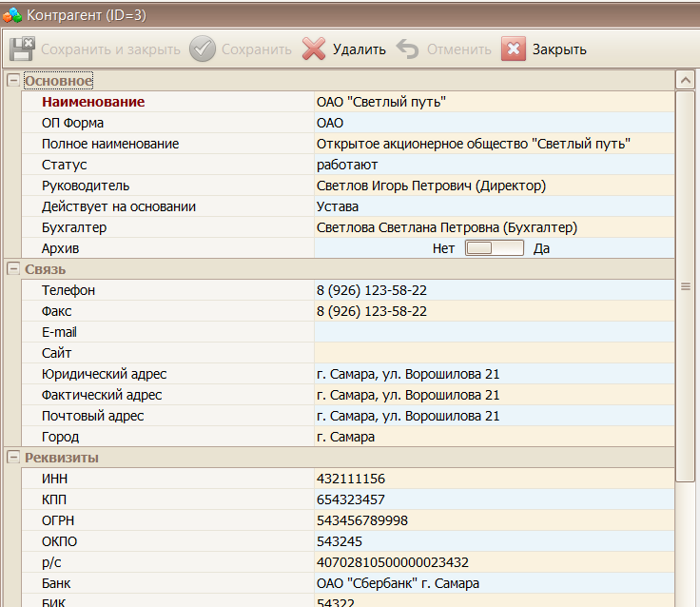Collapse the Связь section
This screenshot has width=700, height=607.
pos(12,269)
